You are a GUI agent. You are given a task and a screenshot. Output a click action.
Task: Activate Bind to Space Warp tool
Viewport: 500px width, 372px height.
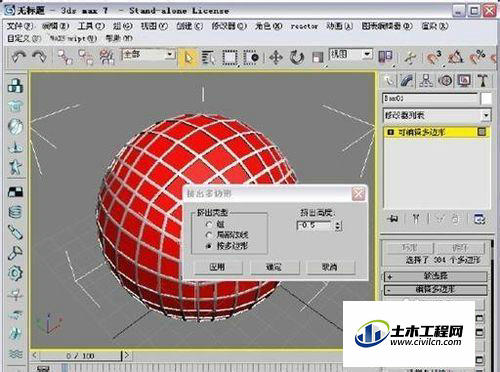pyautogui.click(x=107, y=57)
